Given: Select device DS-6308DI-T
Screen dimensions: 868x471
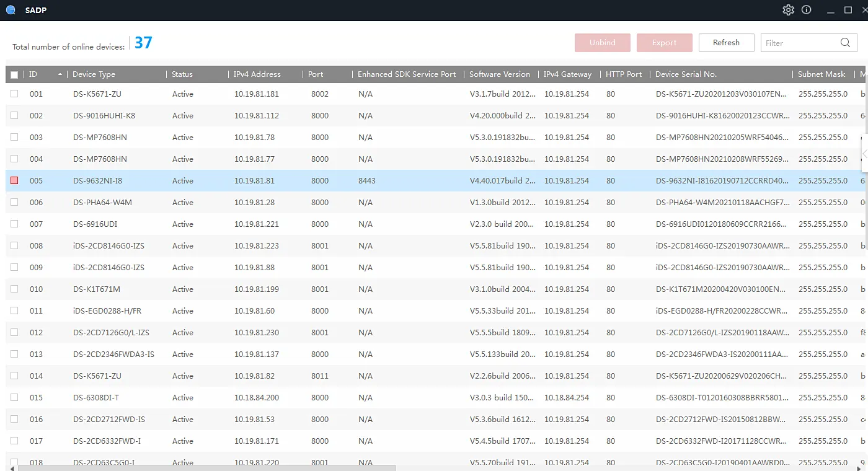Looking at the screenshot, I should (x=96, y=398).
